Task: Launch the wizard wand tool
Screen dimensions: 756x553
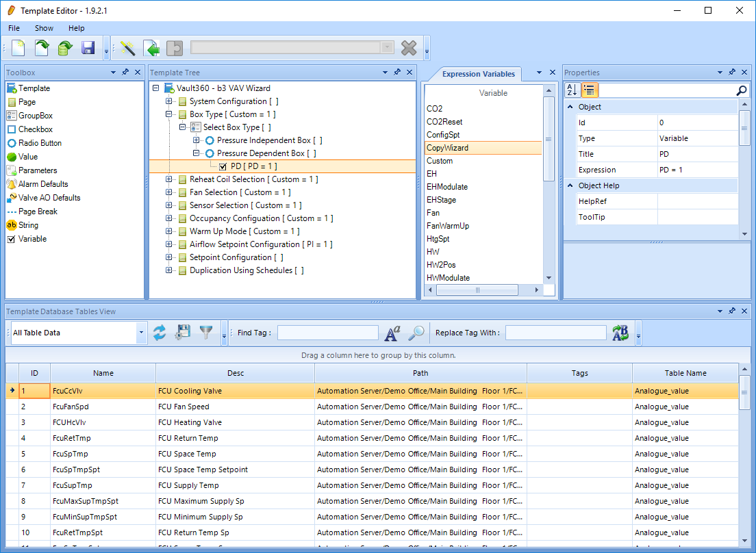Action: tap(127, 48)
